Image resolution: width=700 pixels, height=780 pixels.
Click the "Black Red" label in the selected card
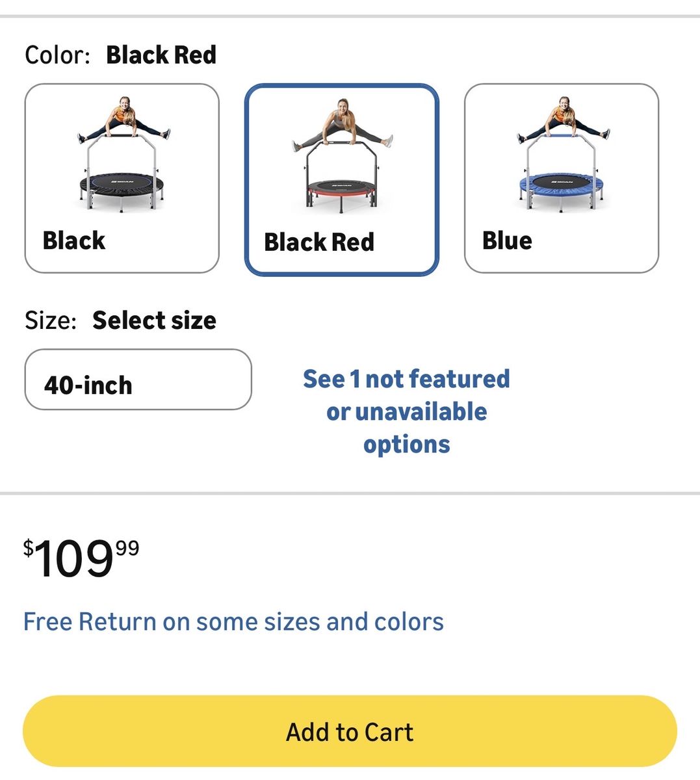click(319, 242)
